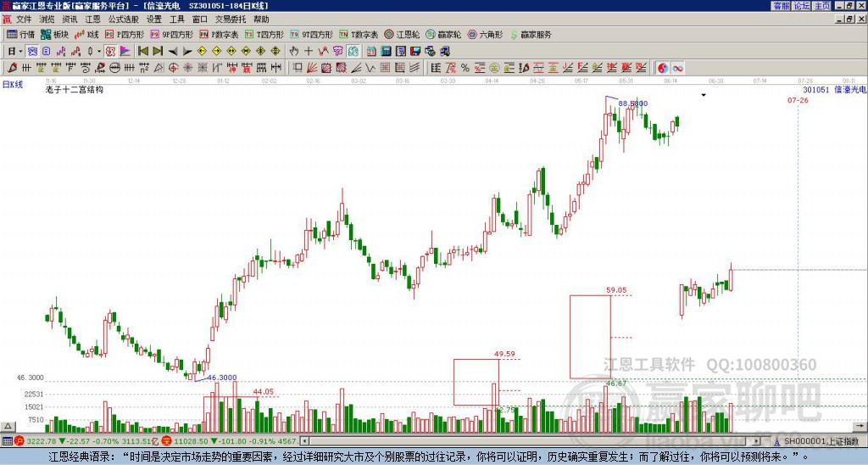Open the 公式选股 menu

tap(123, 20)
